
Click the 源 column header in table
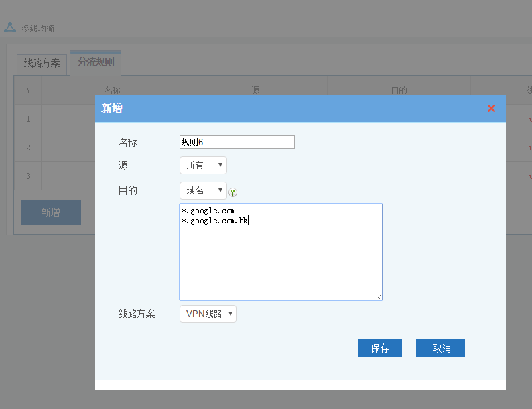pos(255,90)
